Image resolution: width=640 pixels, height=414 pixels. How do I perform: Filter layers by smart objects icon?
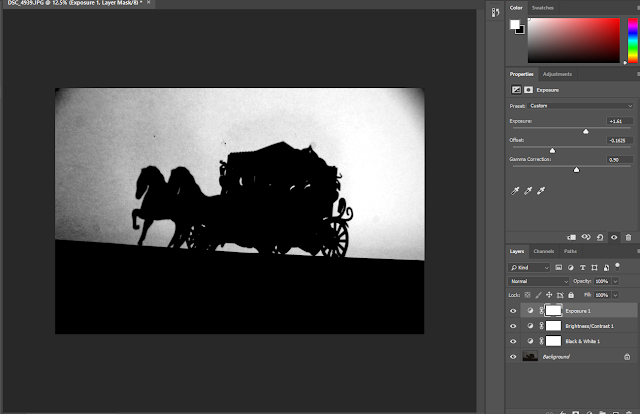coord(606,267)
